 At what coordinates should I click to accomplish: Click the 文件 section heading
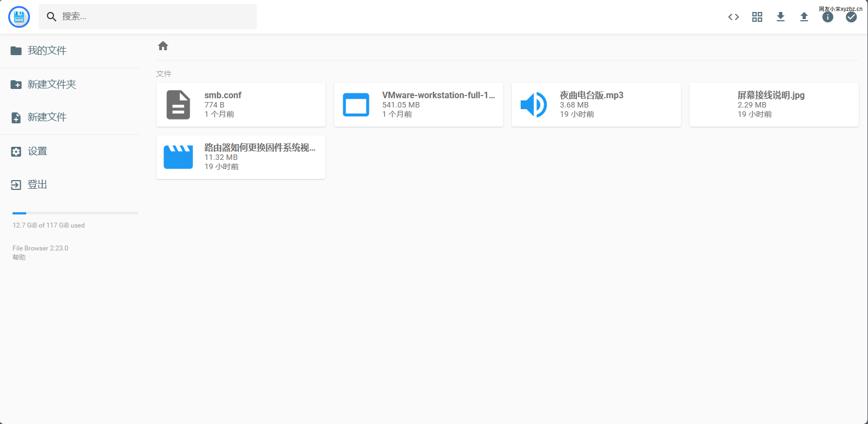click(164, 74)
